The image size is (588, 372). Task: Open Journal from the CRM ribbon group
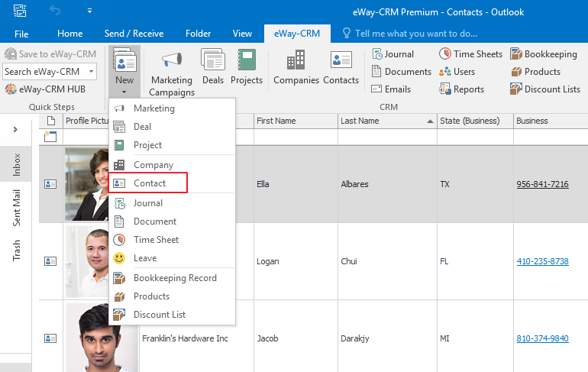pos(393,54)
